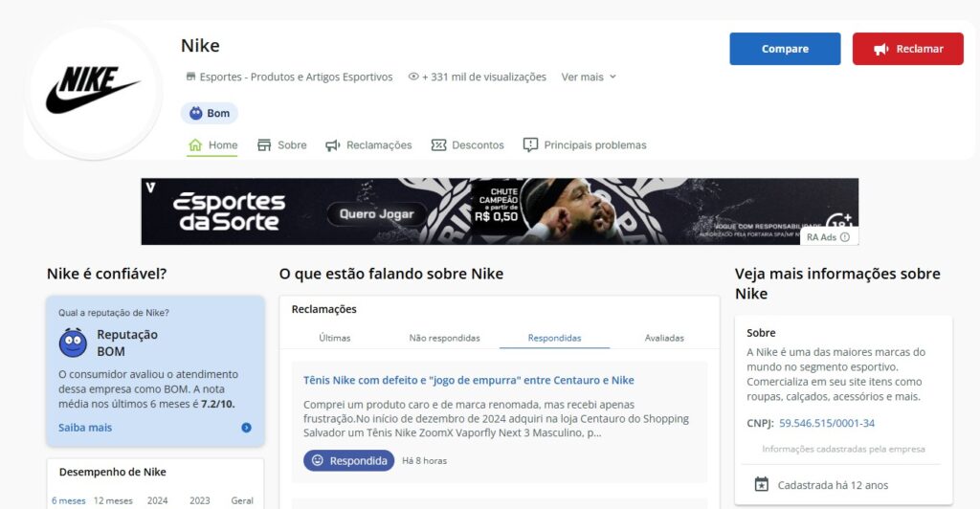The height and width of the screenshot is (509, 980).
Task: Open the Saiba mais link
Action: point(85,428)
